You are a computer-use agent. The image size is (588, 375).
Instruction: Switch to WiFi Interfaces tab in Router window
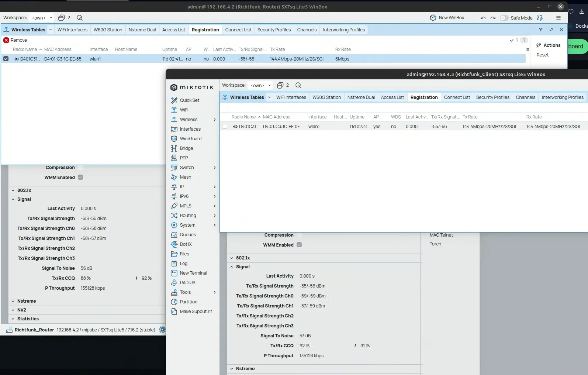(72, 30)
